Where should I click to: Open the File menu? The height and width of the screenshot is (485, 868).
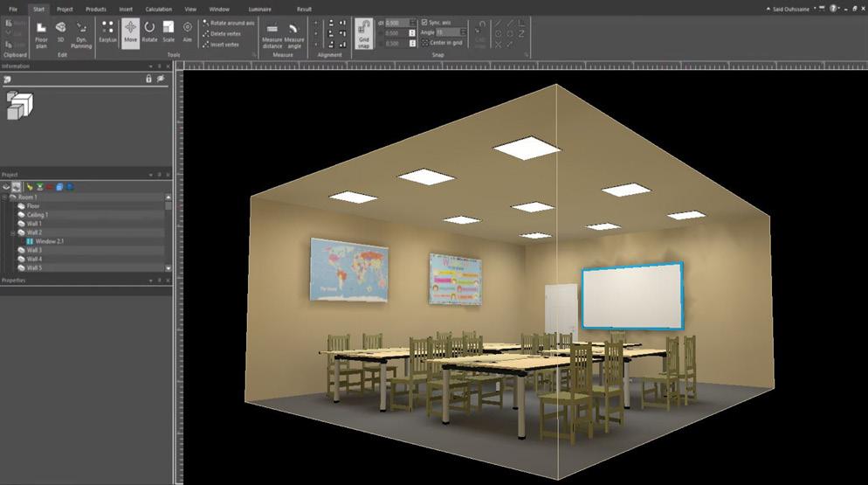tap(13, 9)
